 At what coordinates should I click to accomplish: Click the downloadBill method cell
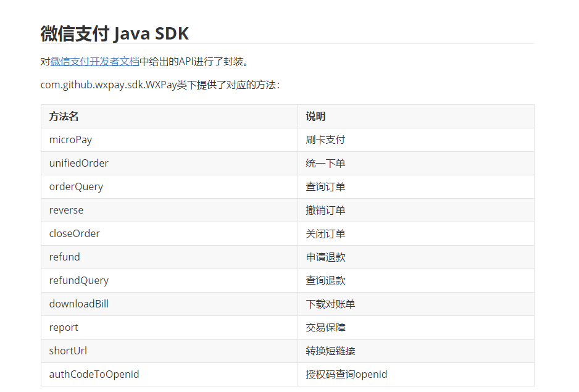tap(170, 304)
